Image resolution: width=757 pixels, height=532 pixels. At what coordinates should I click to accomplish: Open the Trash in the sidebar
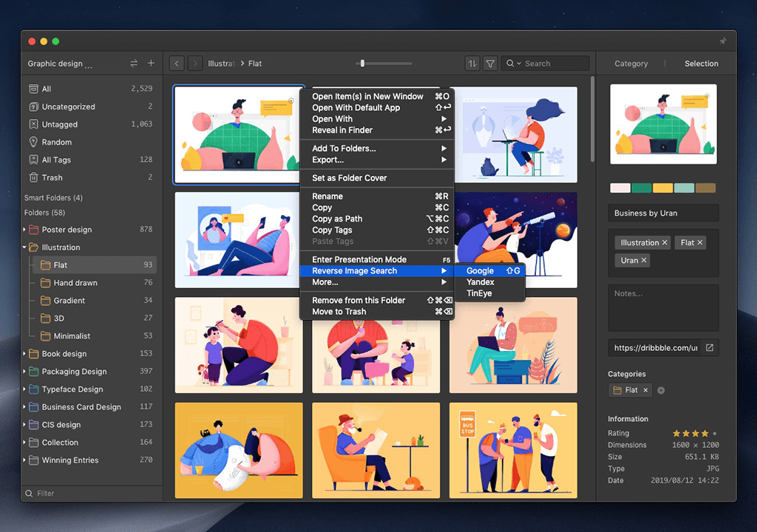coord(52,177)
